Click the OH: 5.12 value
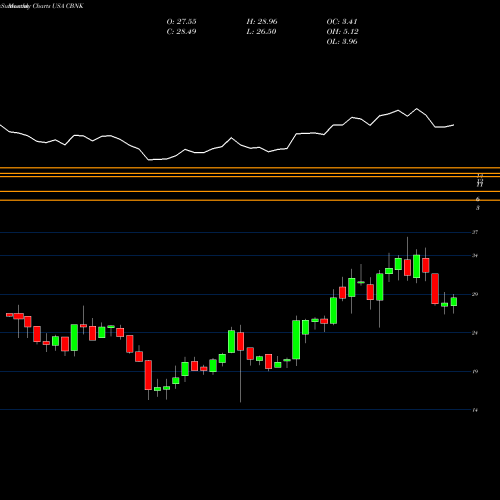Image resolution: width=500 pixels, height=500 pixels. pyautogui.click(x=342, y=32)
